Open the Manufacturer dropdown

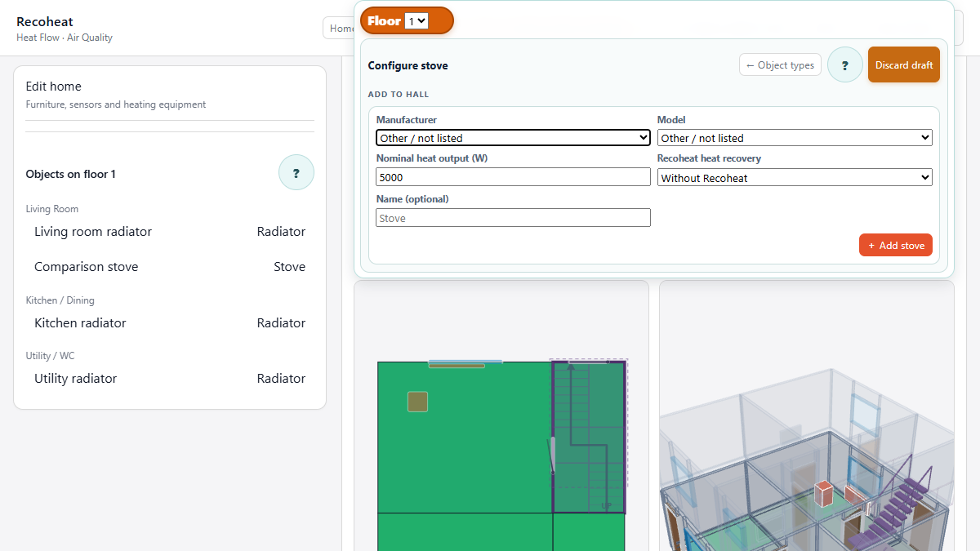[514, 138]
